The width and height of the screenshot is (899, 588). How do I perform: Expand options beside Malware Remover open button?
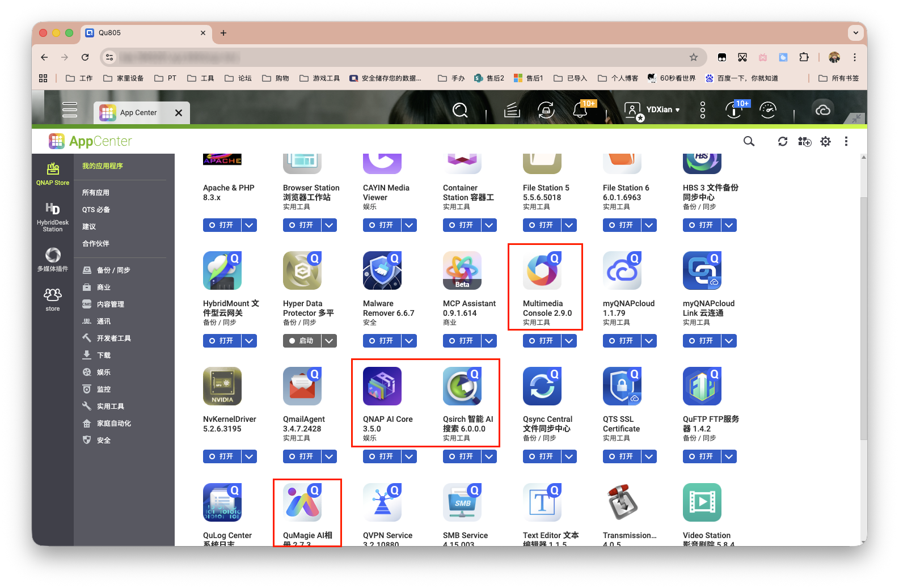click(x=409, y=341)
